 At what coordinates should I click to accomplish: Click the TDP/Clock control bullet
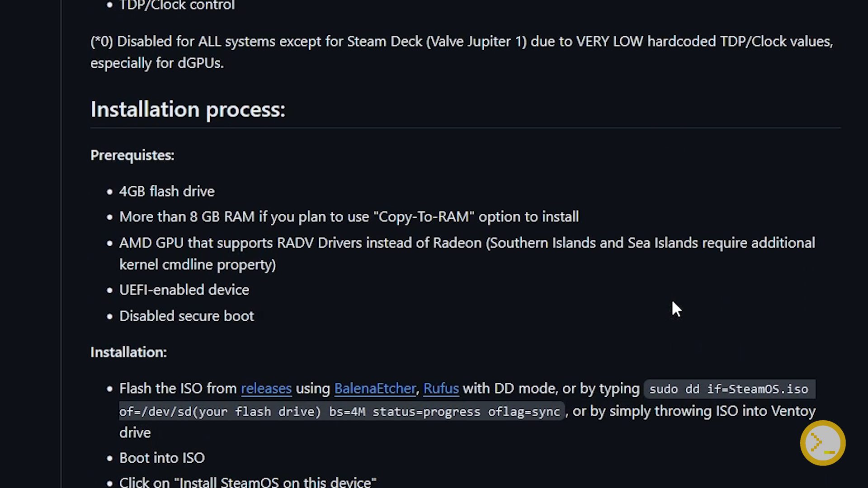point(177,5)
